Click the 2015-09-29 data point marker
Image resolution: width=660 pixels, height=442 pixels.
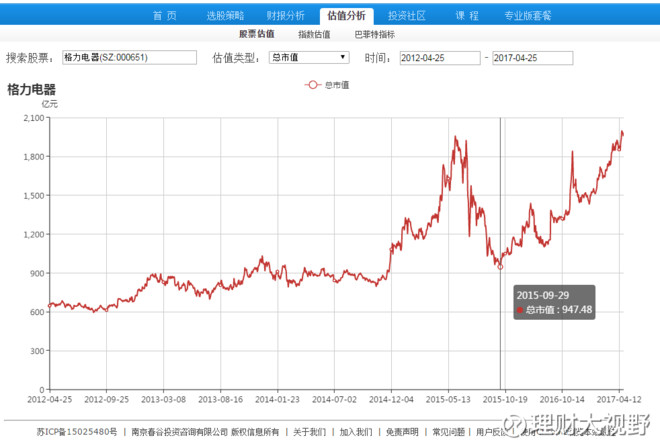click(500, 267)
